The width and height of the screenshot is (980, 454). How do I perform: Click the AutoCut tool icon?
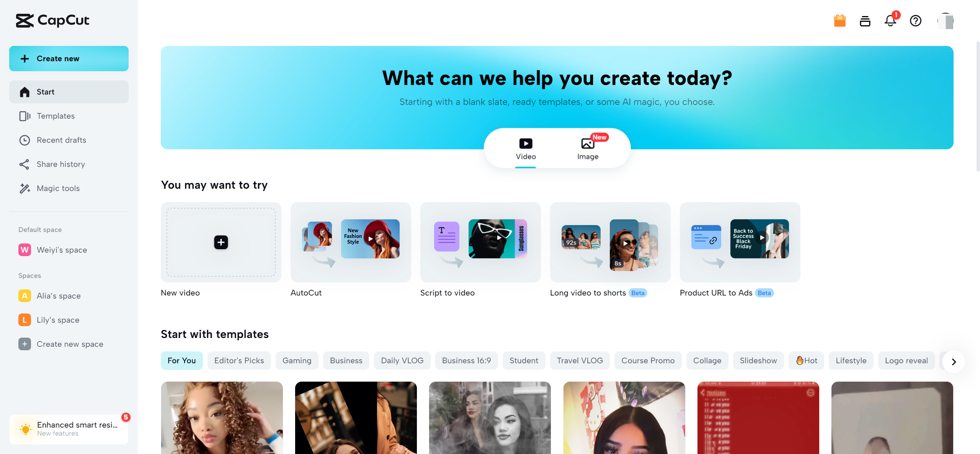pos(350,242)
